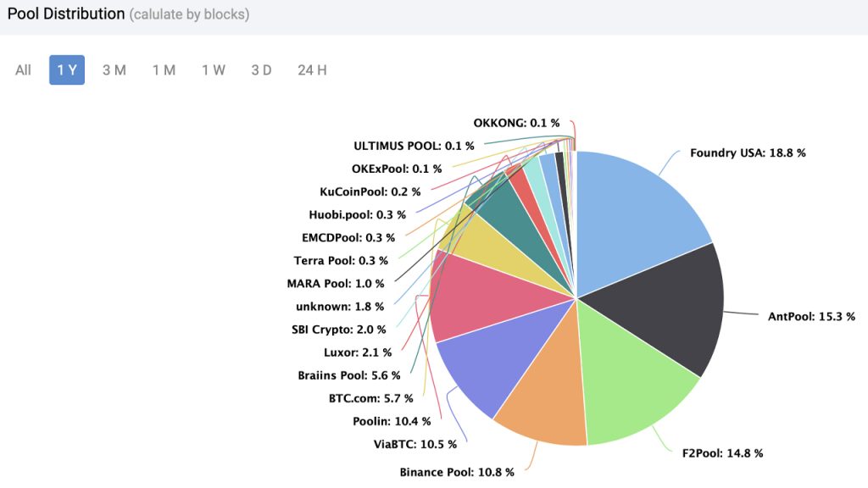868x488 pixels.
Task: Show the 24 H distribution
Action: [312, 70]
